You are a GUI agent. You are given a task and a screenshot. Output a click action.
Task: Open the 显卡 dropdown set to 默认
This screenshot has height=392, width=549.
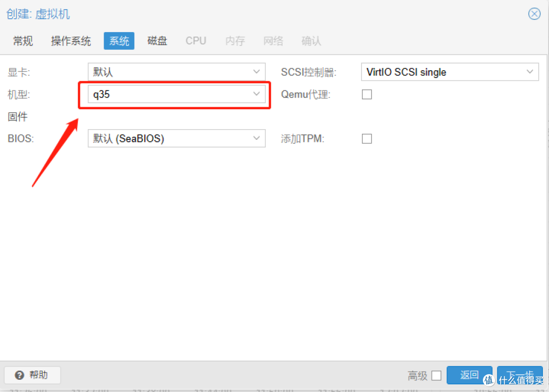pyautogui.click(x=176, y=72)
